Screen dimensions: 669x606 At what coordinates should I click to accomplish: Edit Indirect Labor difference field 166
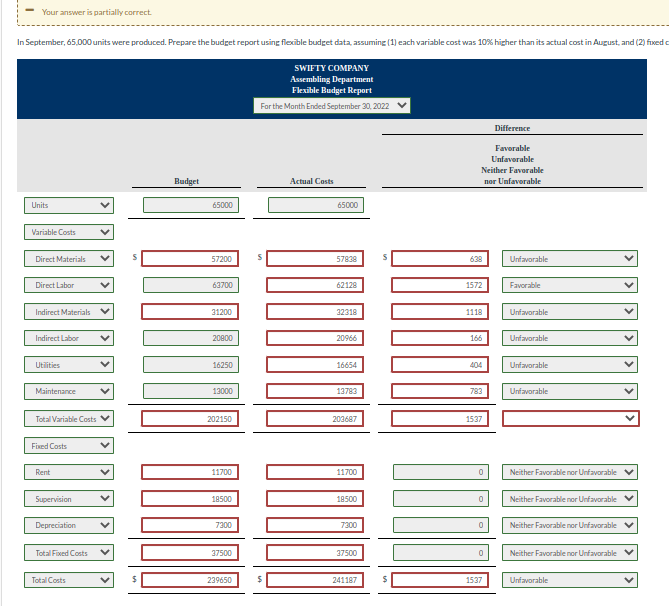click(440, 338)
